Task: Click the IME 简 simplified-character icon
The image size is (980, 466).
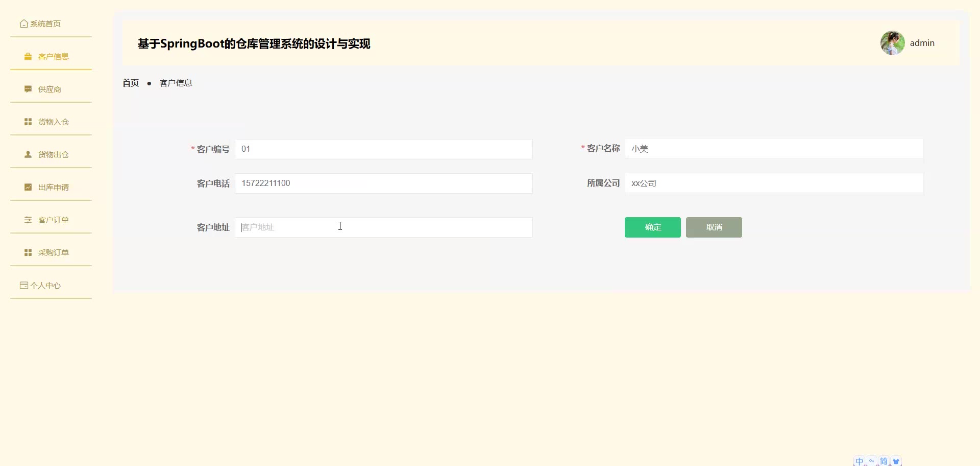Action: [884, 461]
